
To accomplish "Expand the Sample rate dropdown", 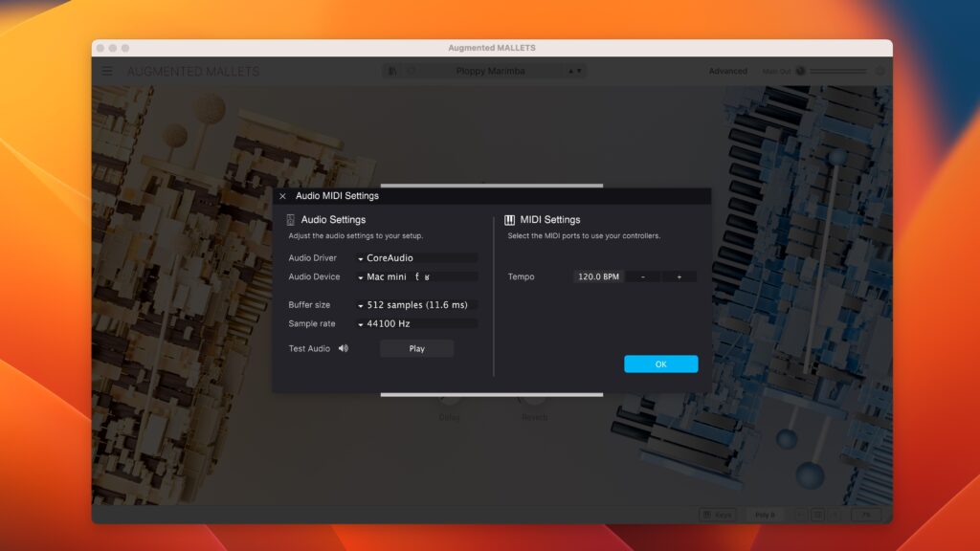I will pos(416,323).
